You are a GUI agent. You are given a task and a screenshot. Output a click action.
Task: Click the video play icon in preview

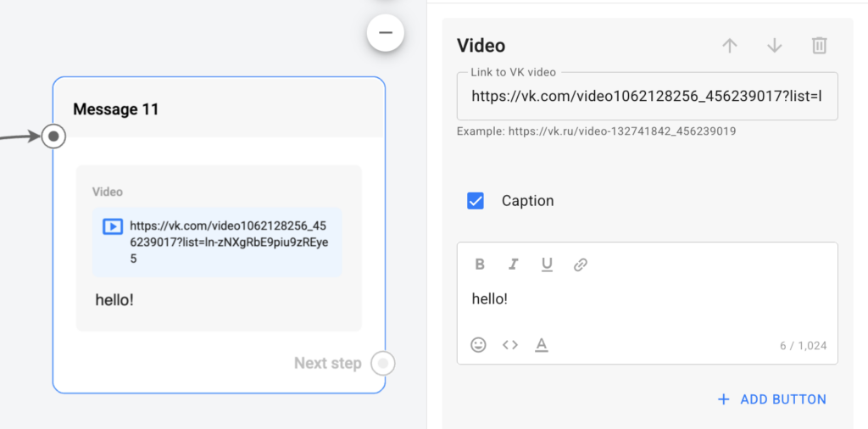pyautogui.click(x=113, y=226)
